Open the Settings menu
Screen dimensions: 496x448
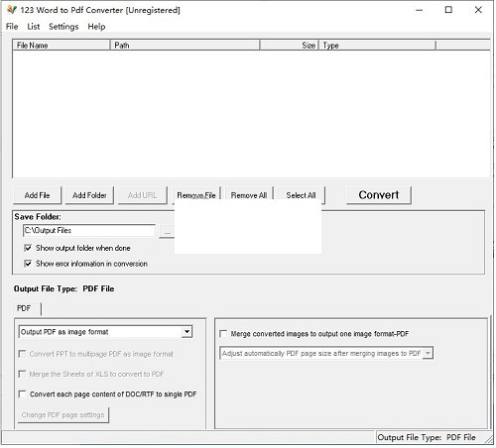tap(63, 27)
